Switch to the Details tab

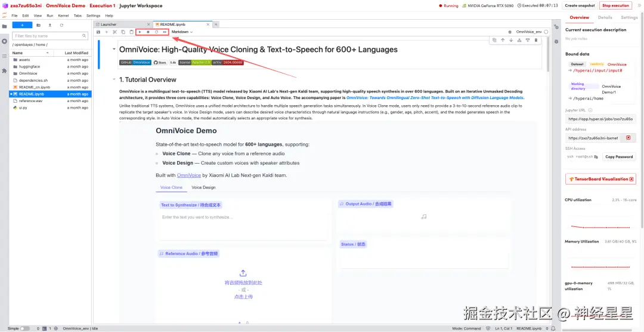(605, 18)
